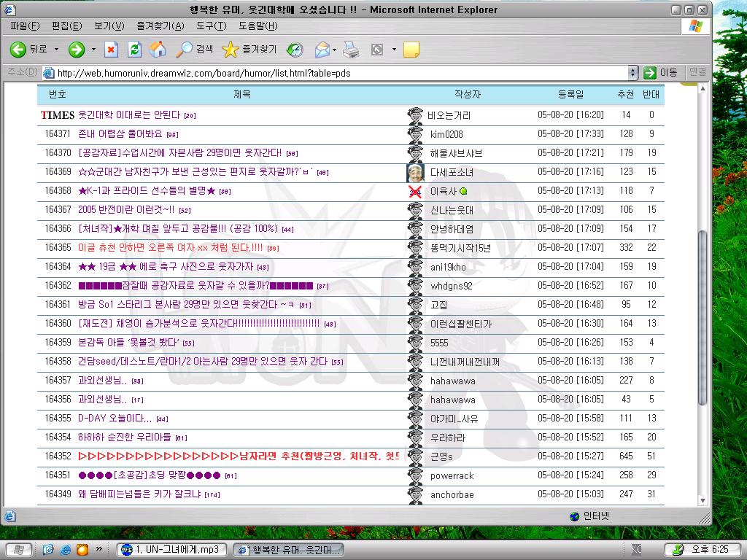Open post titled 과외선생님 number 164357
Viewport: 747px width, 560px height.
[102, 381]
